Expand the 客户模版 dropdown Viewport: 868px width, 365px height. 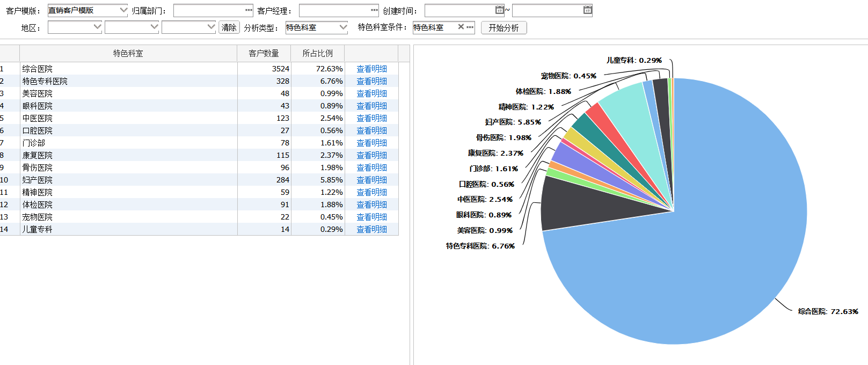(123, 10)
